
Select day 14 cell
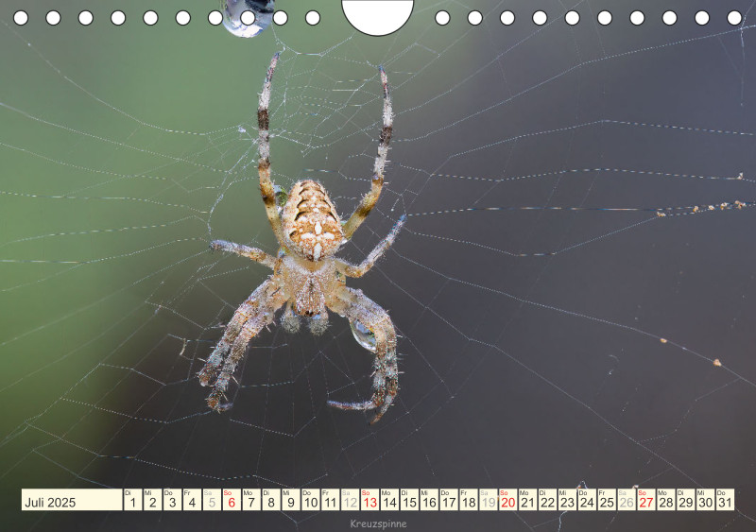click(x=389, y=500)
